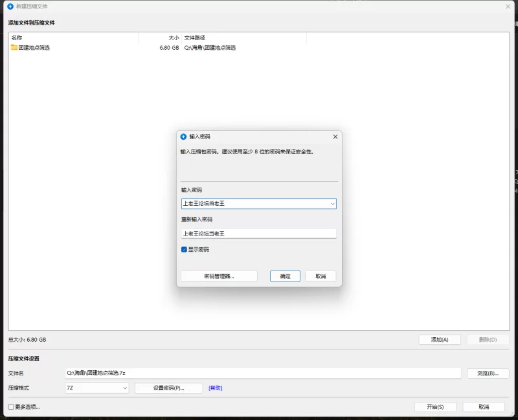Click the bottom 取消 button of the main window
This screenshot has height=420, width=518.
pos(484,407)
